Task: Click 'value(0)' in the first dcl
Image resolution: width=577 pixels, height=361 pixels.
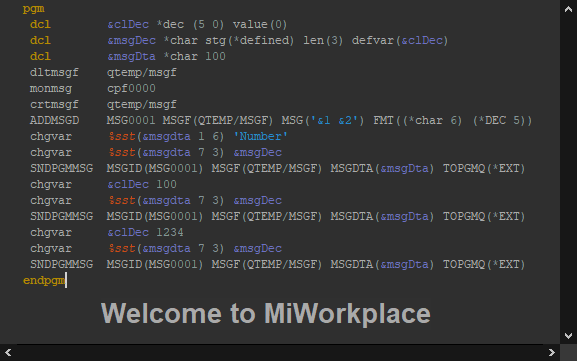Action: coord(260,25)
